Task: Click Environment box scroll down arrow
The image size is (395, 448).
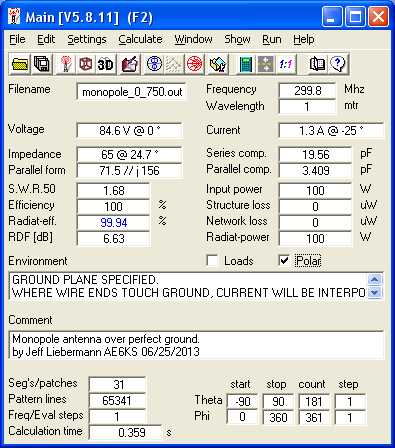Action: (375, 292)
